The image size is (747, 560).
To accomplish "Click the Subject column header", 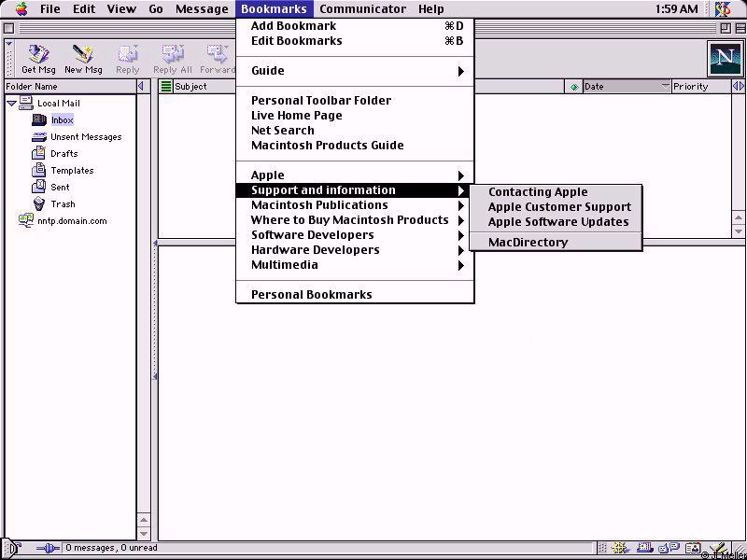I will point(204,87).
